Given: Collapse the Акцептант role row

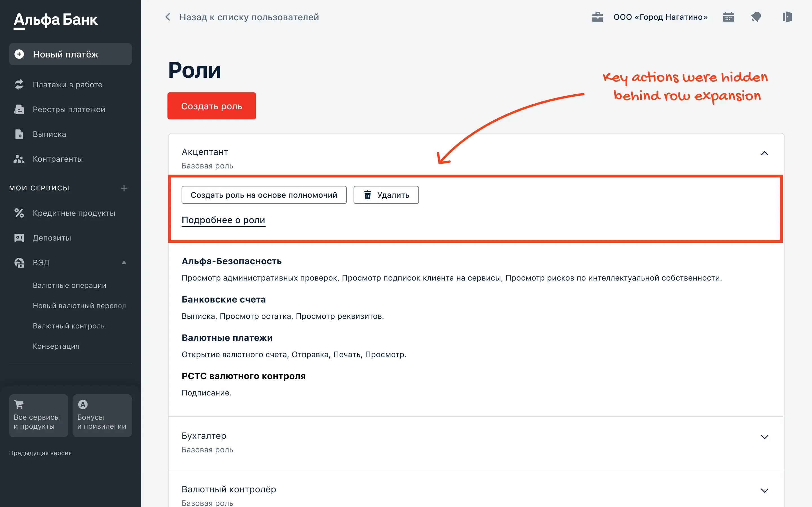Looking at the screenshot, I should pos(764,154).
